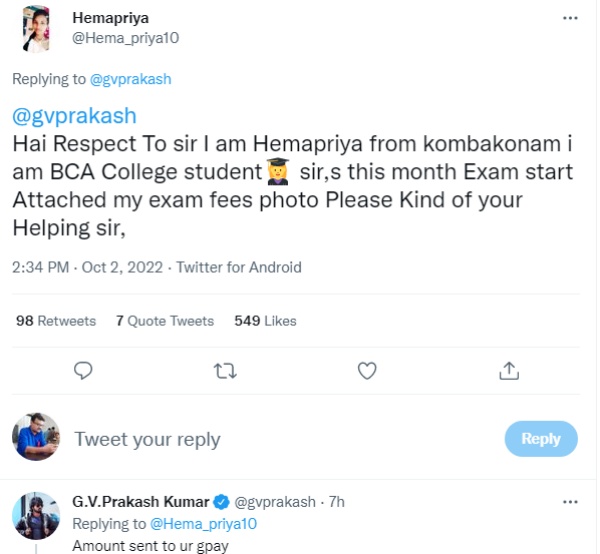View the 98 Retweets list

57,321
